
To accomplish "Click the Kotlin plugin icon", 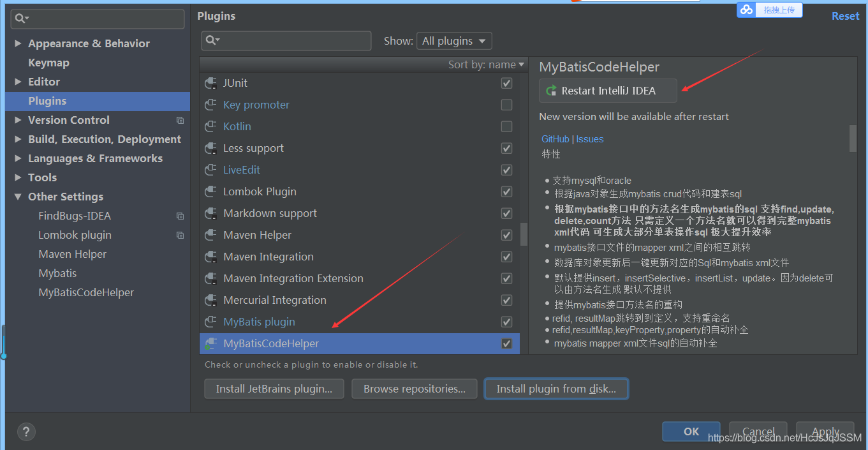I will click(x=210, y=127).
